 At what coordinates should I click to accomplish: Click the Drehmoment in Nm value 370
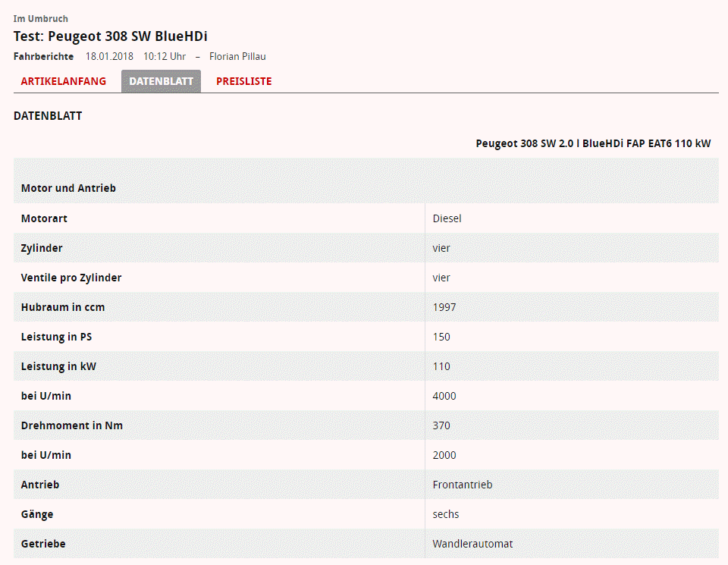tap(441, 425)
